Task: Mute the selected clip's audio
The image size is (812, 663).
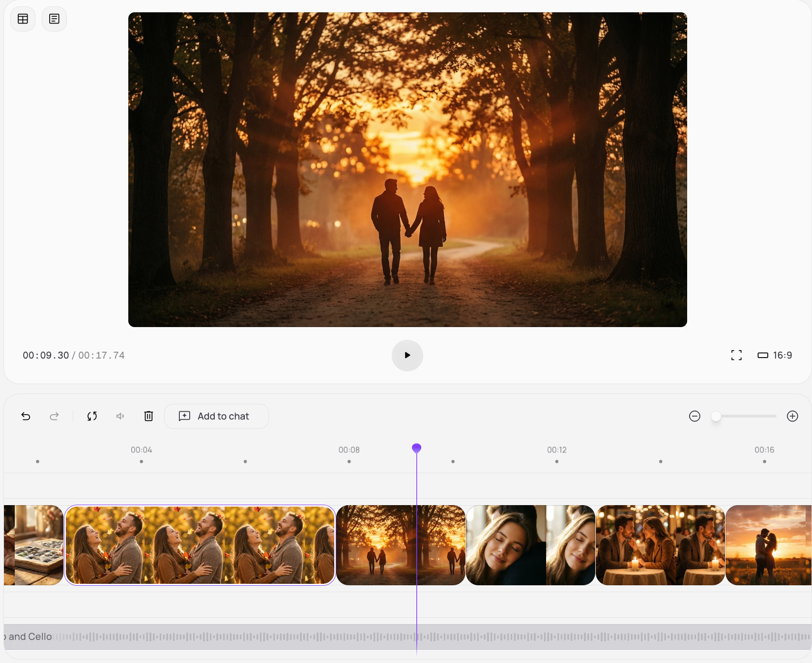Action: (120, 417)
